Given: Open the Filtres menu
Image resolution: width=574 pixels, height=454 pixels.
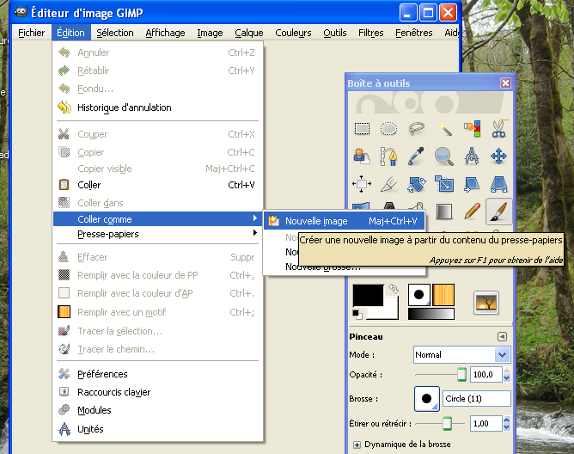Looking at the screenshot, I should pyautogui.click(x=371, y=33).
